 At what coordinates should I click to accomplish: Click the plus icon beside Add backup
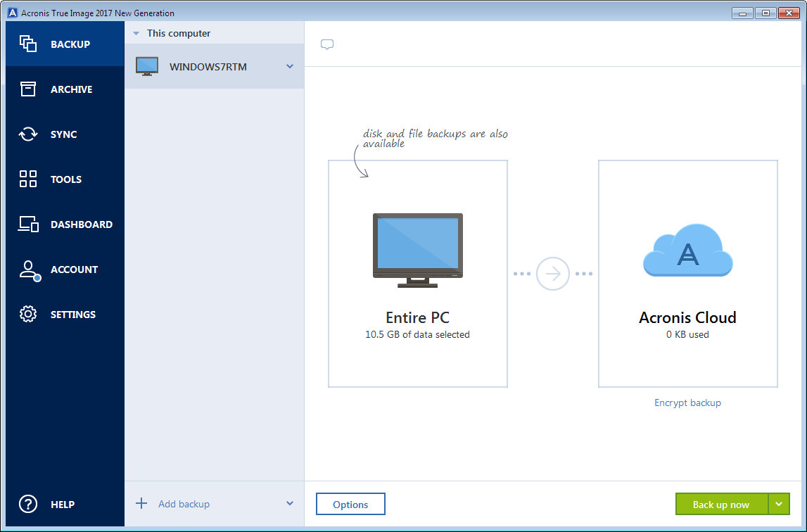(x=141, y=503)
